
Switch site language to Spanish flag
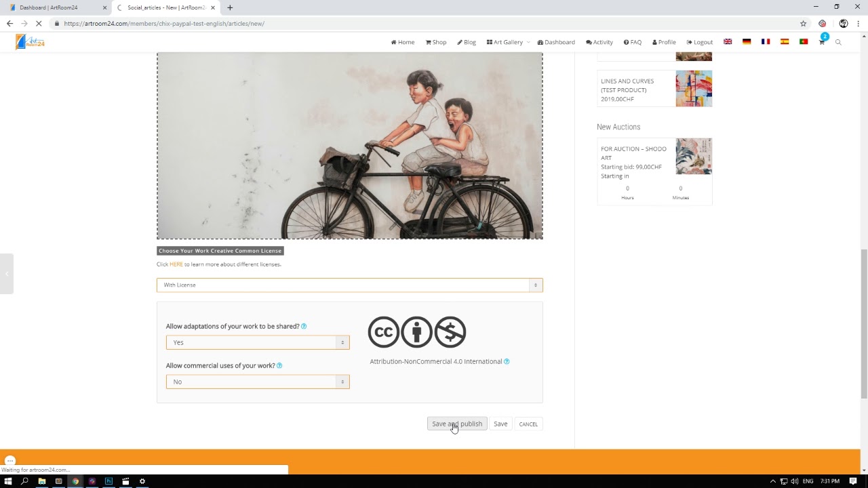click(x=785, y=42)
